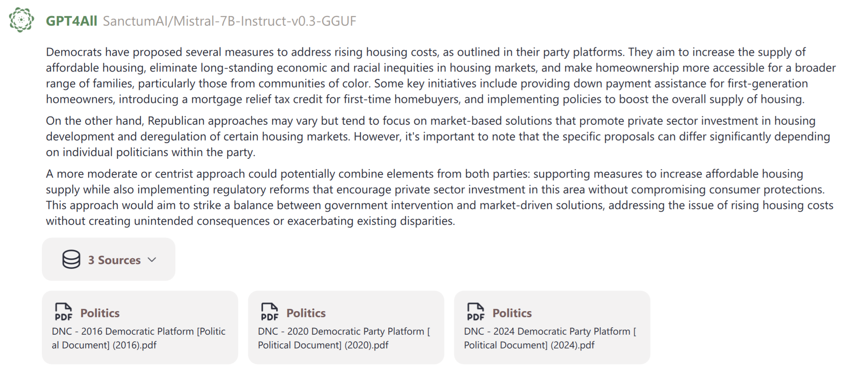Select "Politics" heading on the 2016 source card
The height and width of the screenshot is (377, 868).
click(x=100, y=313)
